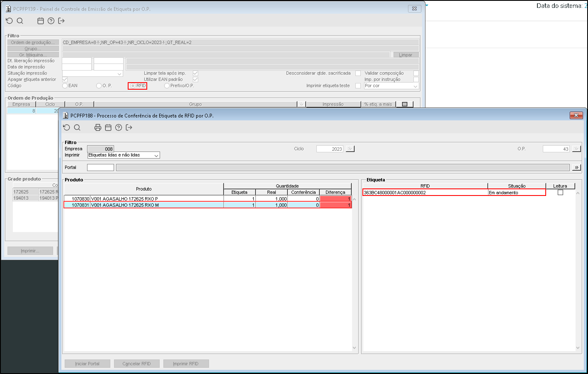Click the exit icon in PCPFP139 toolbar

(61, 21)
